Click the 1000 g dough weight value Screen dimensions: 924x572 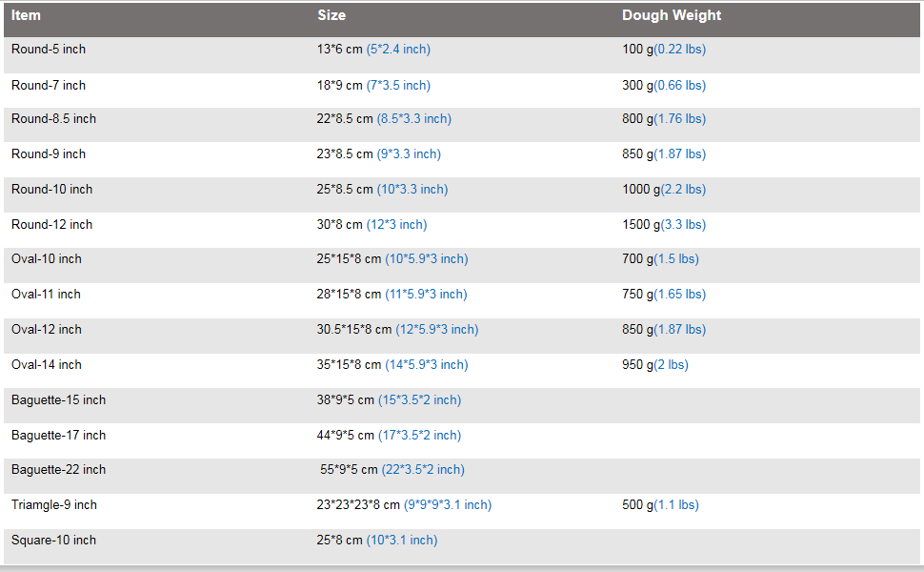(640, 190)
